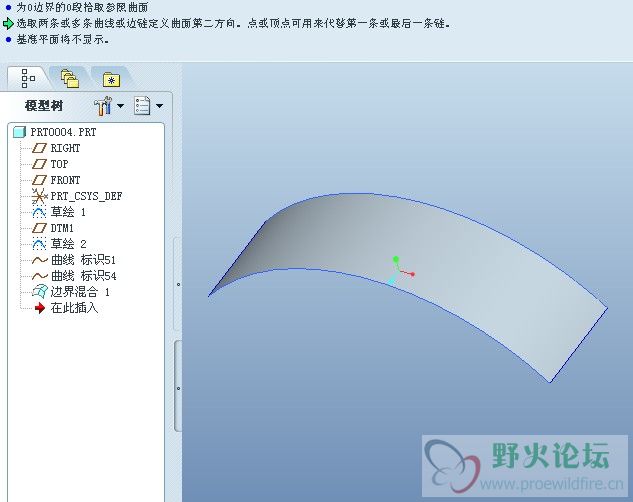Open the tree display settings list icon
633x502 pixels.
(142, 106)
